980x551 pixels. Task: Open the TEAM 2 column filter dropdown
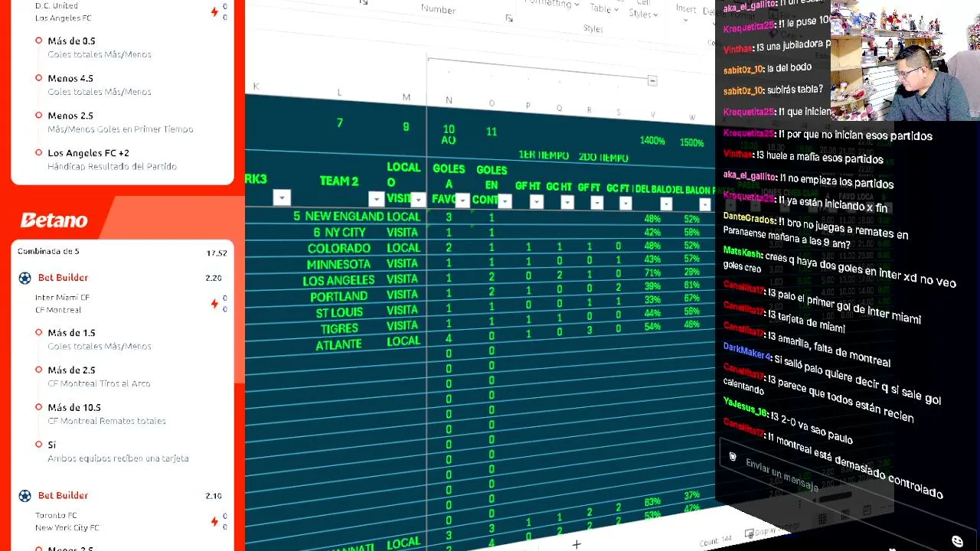376,200
